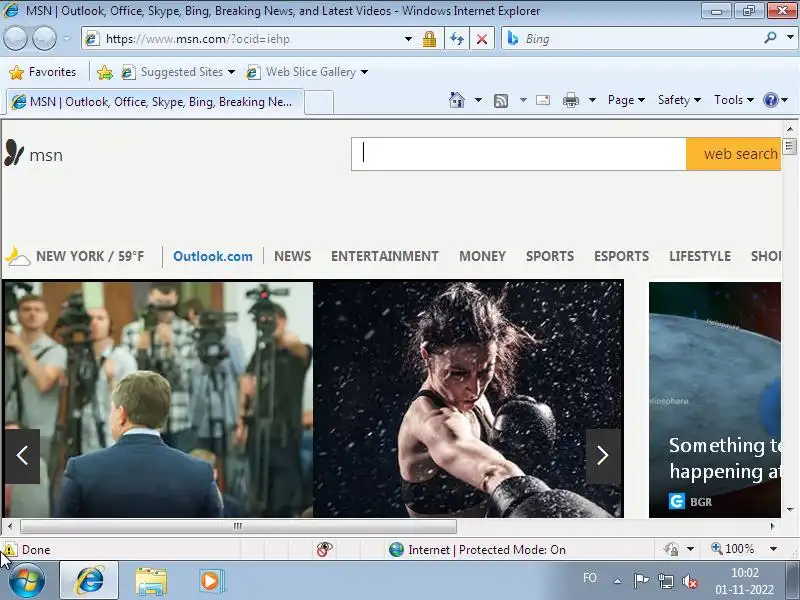The width and height of the screenshot is (800, 600).
Task: Open the ENTERTAINMENT section
Action: coord(385,256)
